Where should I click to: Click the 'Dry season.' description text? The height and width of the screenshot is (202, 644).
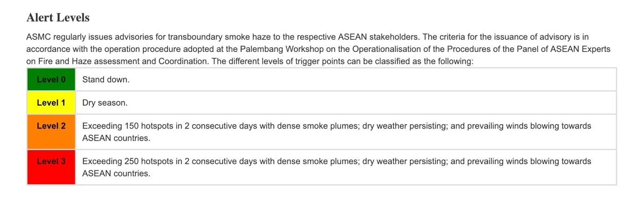pyautogui.click(x=105, y=103)
